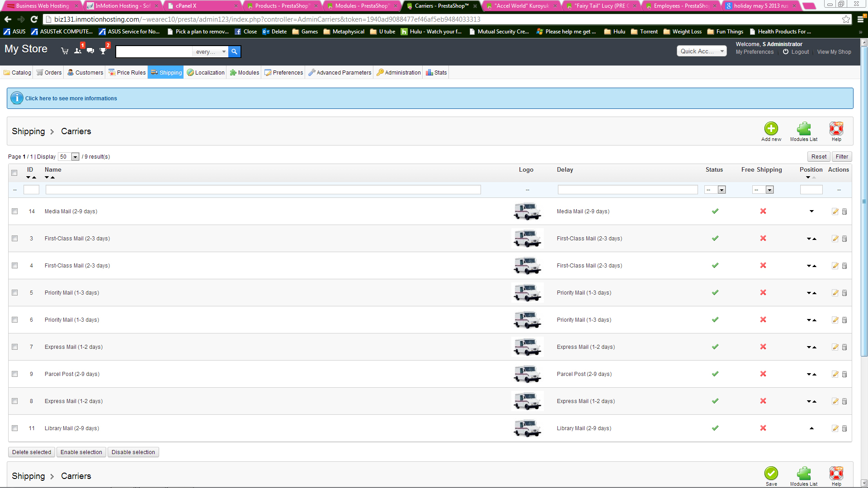Check the box for Priority Mail ID 5
Screen dimensions: 868x488
(15, 293)
